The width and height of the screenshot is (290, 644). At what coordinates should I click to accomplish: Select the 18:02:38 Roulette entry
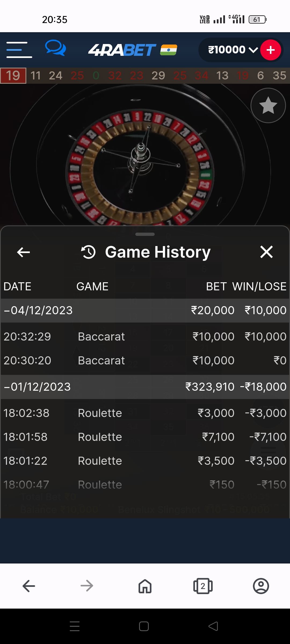click(145, 413)
